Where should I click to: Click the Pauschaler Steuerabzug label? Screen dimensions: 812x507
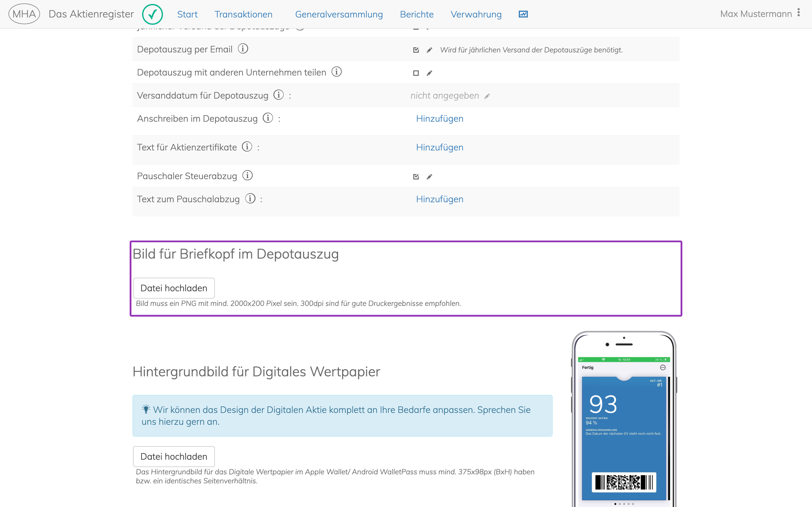[x=187, y=176]
